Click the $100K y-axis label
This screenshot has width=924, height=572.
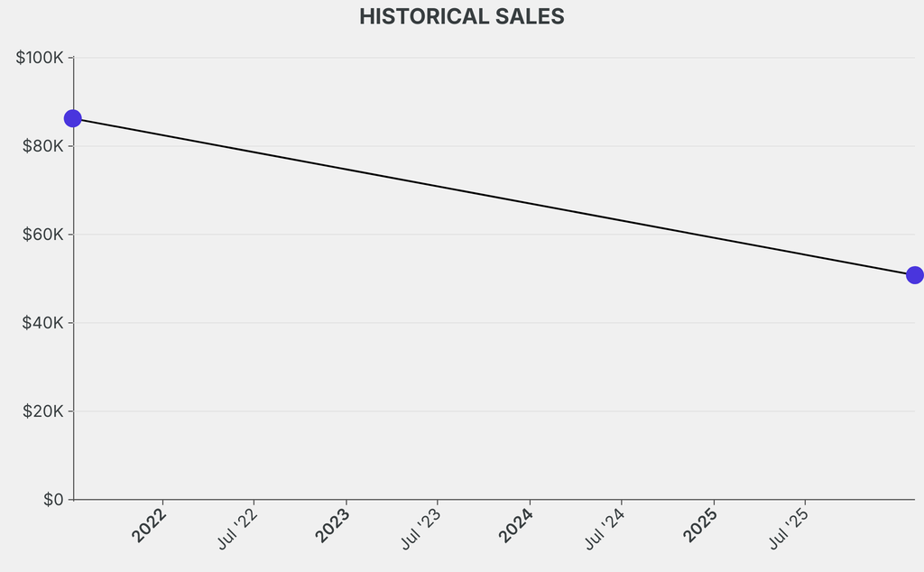[x=40, y=58]
